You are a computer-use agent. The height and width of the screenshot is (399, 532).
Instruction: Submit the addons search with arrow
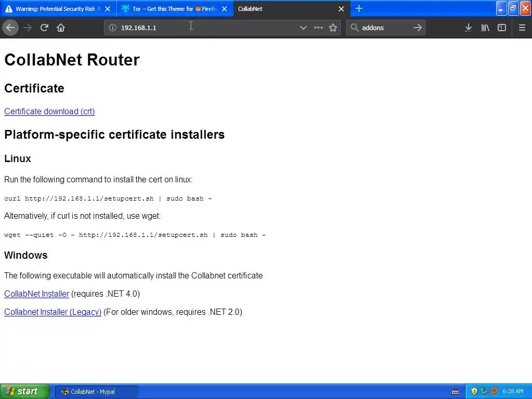coord(418,28)
